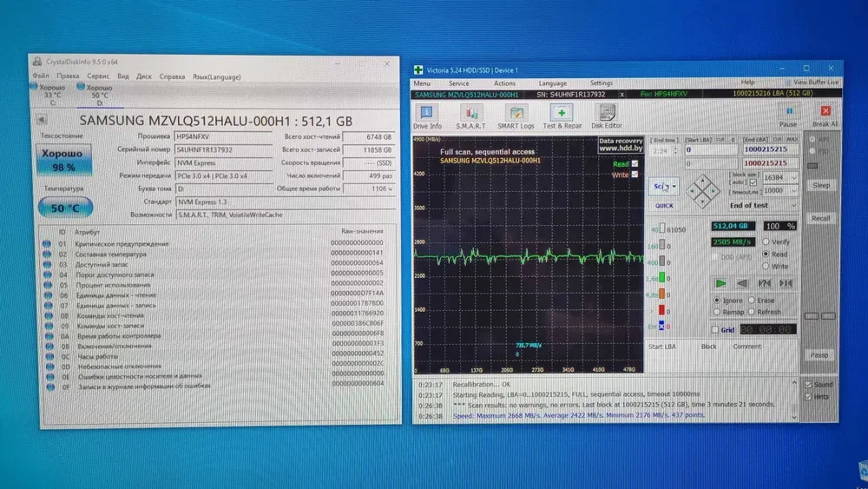868x489 pixels.
Task: Open the Файл menu in CrystalDiskInfo
Action: tap(41, 76)
